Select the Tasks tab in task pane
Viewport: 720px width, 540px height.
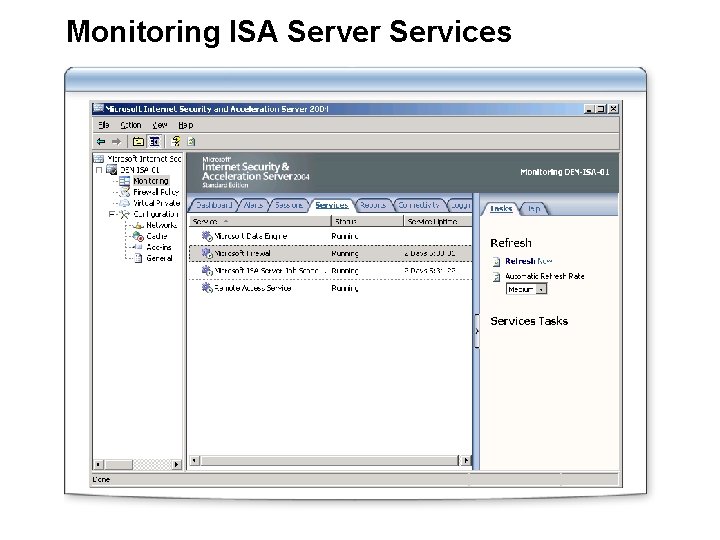coord(501,208)
